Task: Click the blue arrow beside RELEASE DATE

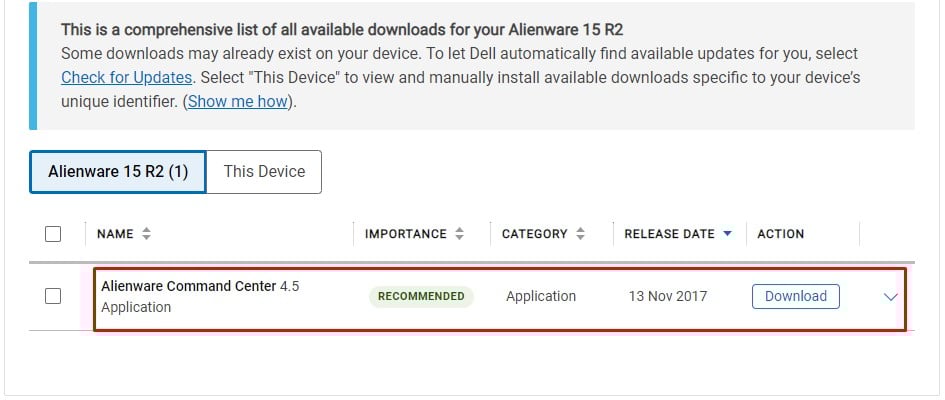Action: [727, 234]
